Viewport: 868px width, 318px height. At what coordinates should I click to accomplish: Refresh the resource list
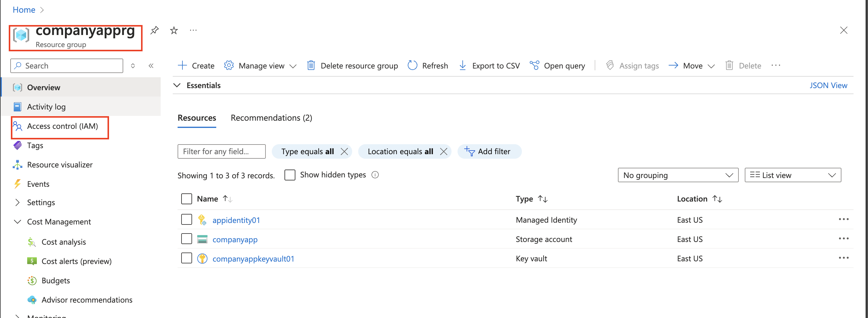(x=428, y=65)
